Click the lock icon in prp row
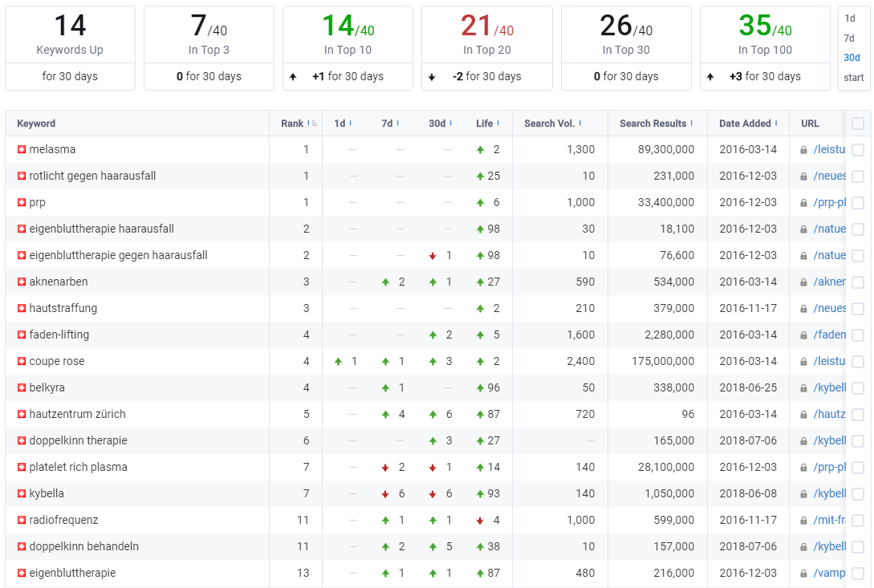 pos(803,203)
